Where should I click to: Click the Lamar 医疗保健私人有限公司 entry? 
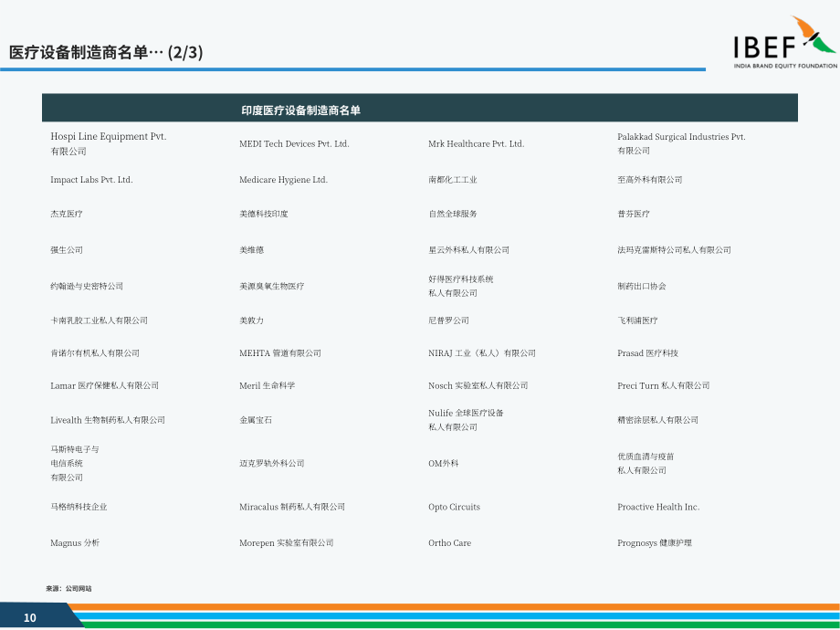(x=104, y=385)
